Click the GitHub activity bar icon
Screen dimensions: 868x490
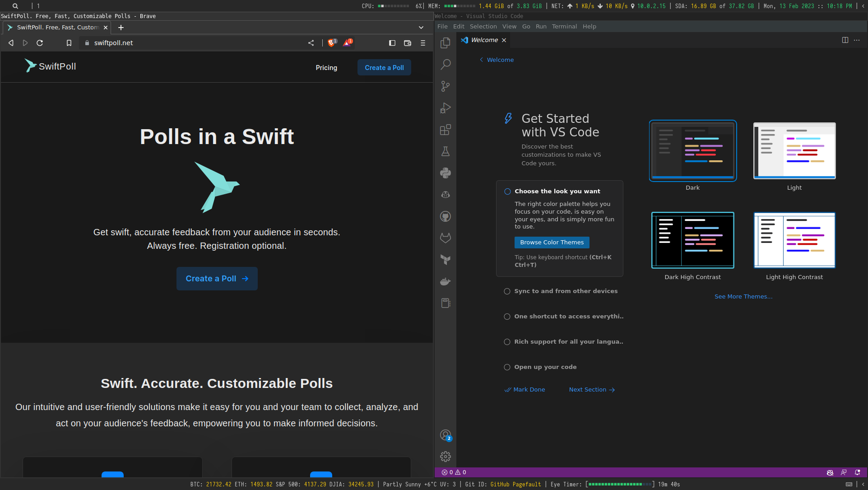(446, 216)
